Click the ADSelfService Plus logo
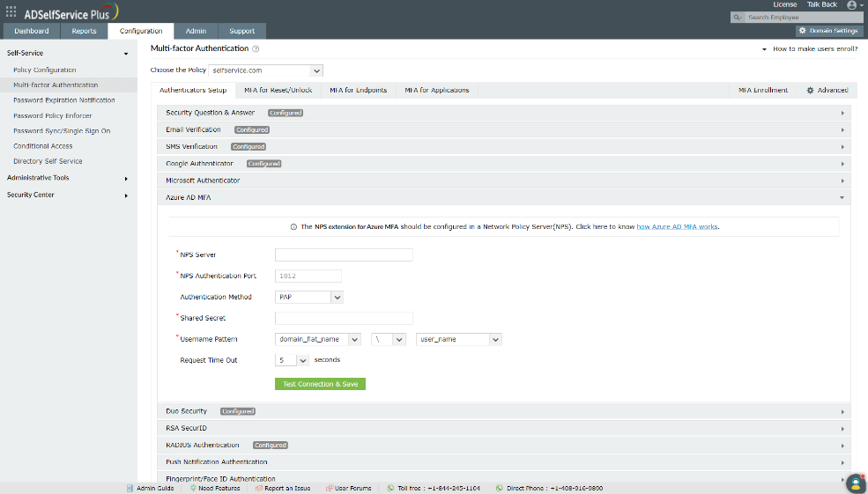This screenshot has width=868, height=494. point(70,12)
